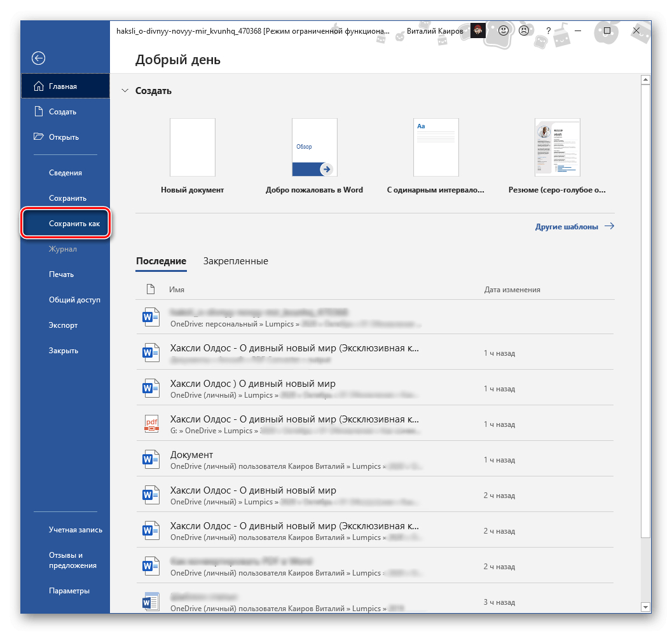The height and width of the screenshot is (634, 672).
Task: Open the Резюме серо-голубое template thumbnail
Action: (x=557, y=147)
